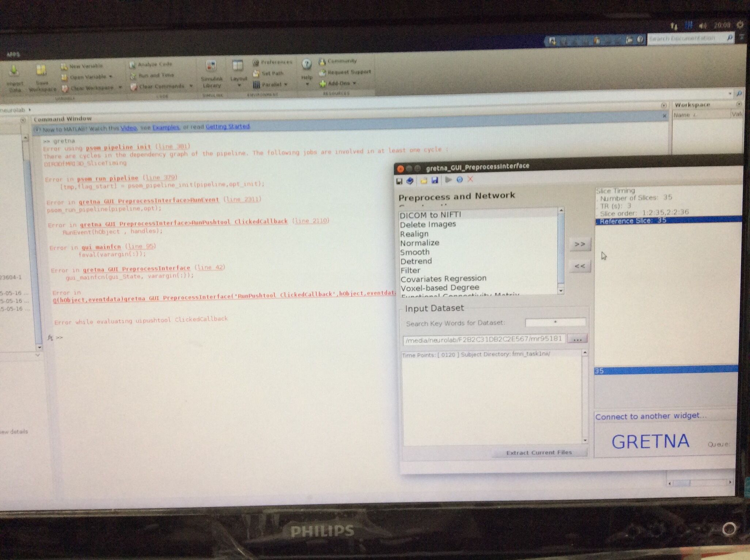
Task: Open the Clear Workspace dropdown
Action: pyautogui.click(x=120, y=88)
